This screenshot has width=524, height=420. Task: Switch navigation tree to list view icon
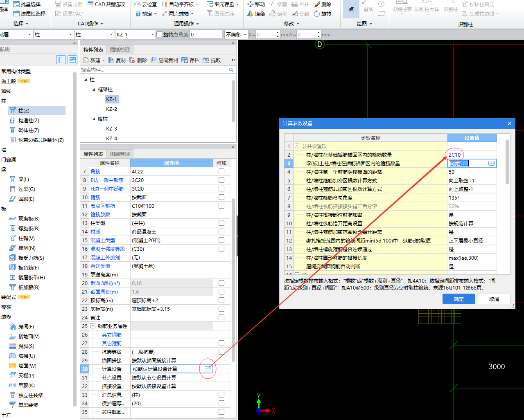point(61,60)
